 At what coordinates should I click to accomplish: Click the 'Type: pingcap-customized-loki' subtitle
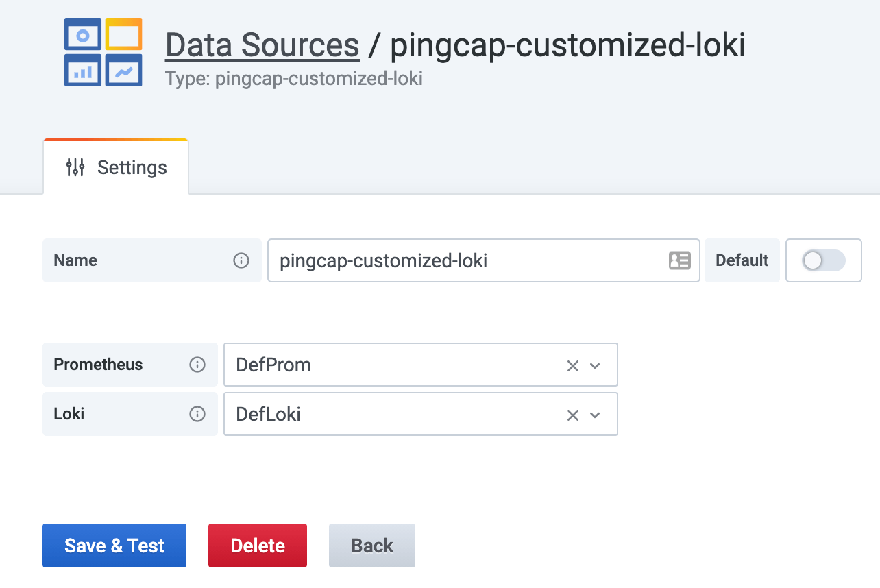point(294,79)
